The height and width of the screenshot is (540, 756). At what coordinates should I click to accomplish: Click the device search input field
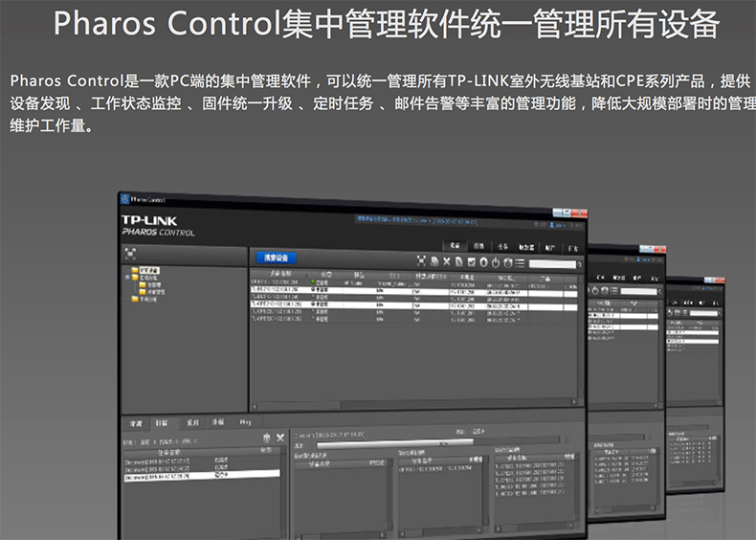[x=549, y=264]
